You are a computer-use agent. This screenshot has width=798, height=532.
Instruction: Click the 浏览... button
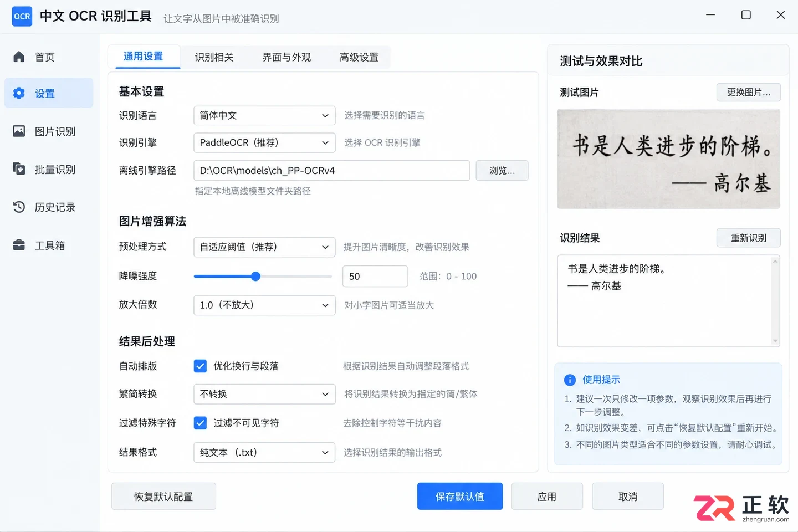point(502,171)
